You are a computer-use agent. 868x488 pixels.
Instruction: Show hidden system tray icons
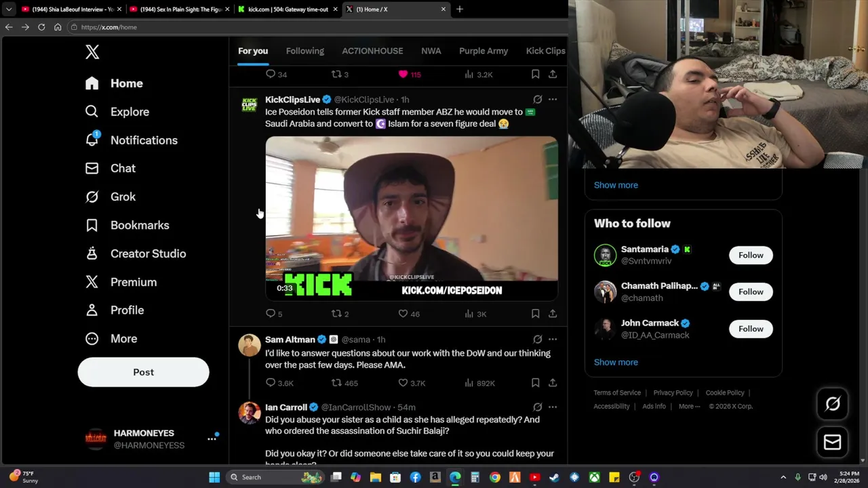pos(783,477)
